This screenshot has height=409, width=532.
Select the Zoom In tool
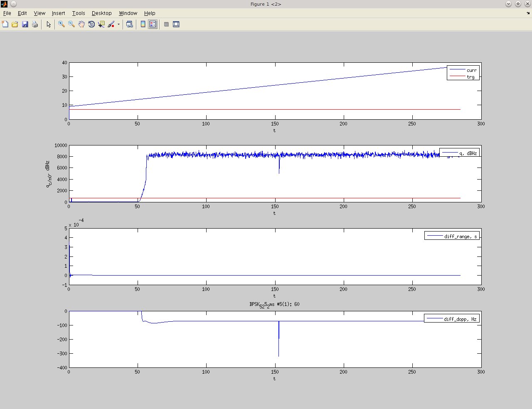pos(62,25)
